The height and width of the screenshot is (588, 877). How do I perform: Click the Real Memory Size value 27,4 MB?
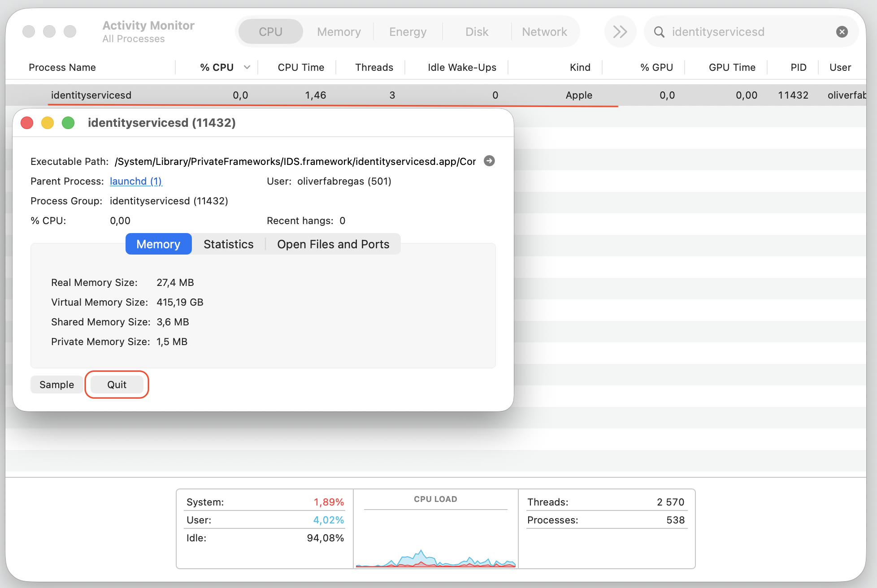pyautogui.click(x=175, y=282)
